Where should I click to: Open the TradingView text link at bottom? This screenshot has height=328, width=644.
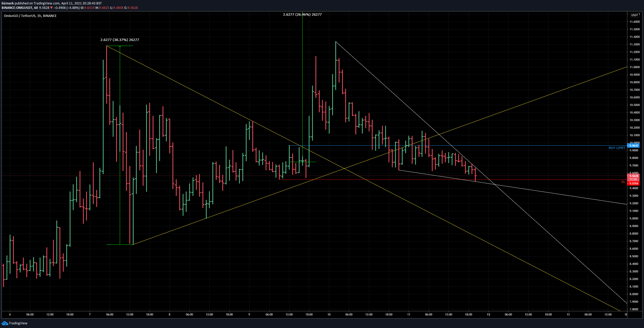click(18, 323)
